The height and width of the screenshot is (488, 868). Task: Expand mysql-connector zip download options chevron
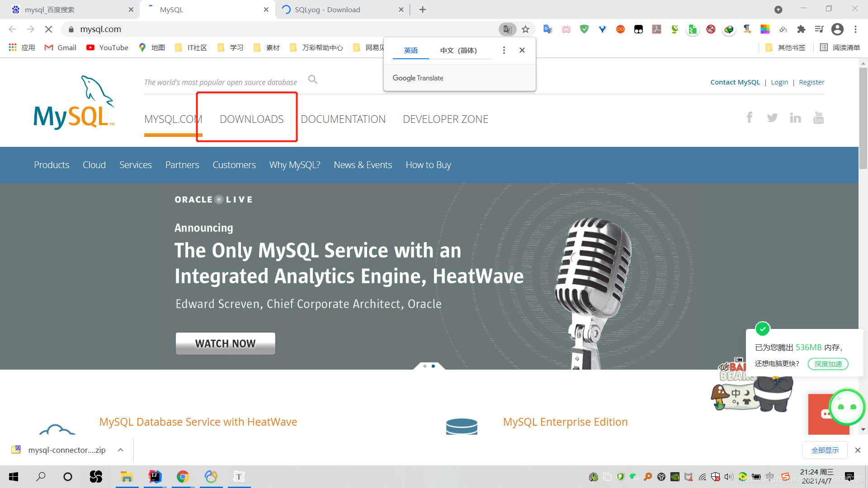pos(120,450)
